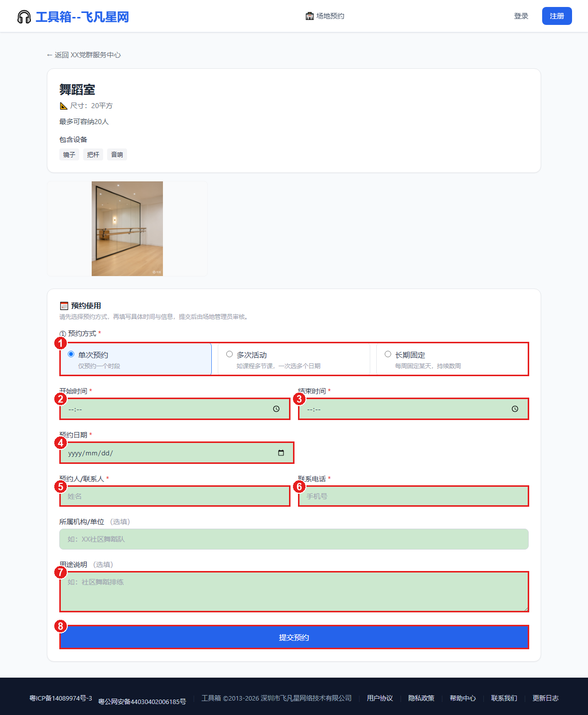Click the 场地预约 building icon
This screenshot has width=588, height=715.
coord(309,16)
